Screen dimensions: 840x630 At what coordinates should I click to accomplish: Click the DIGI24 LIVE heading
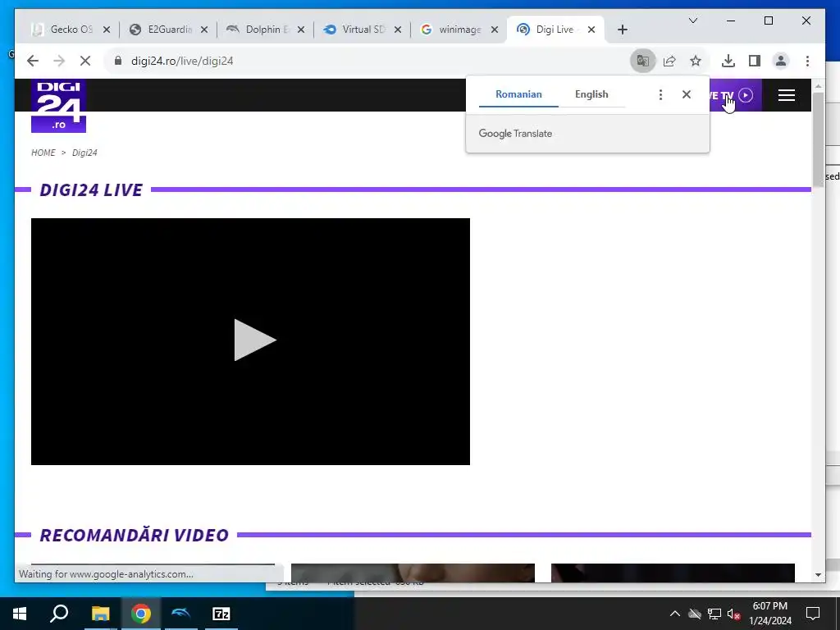91,189
